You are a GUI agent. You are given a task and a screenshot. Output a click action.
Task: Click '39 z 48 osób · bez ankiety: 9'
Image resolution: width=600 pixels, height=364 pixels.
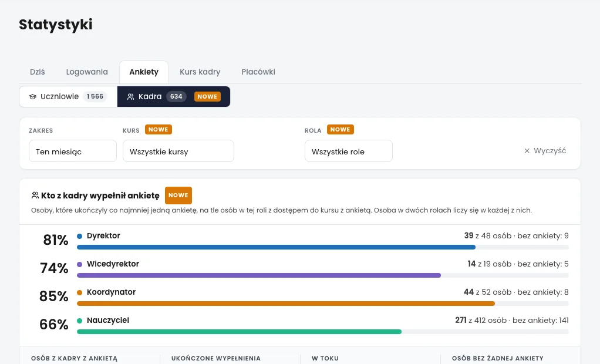517,236
